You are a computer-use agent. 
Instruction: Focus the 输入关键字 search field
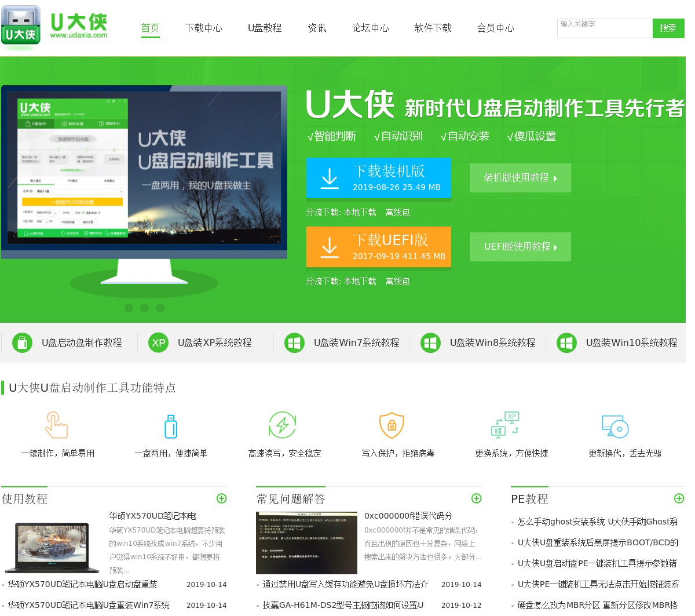(605, 28)
